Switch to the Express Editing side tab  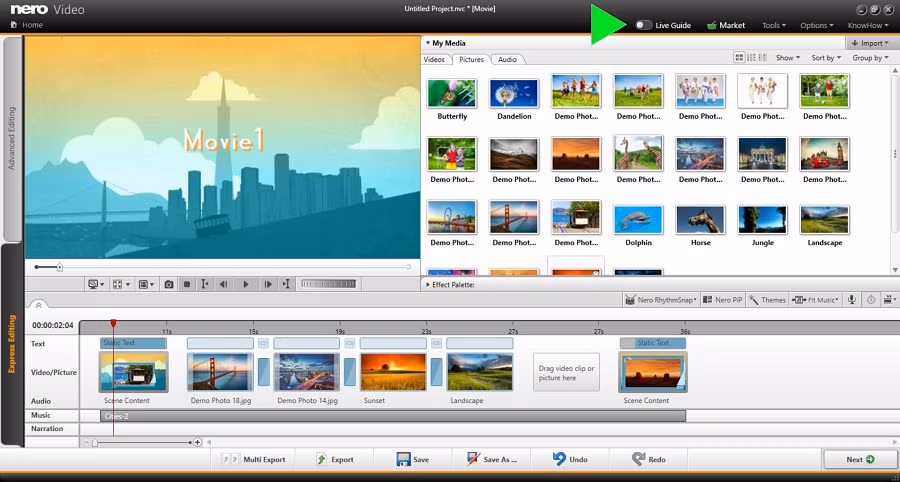12,344
